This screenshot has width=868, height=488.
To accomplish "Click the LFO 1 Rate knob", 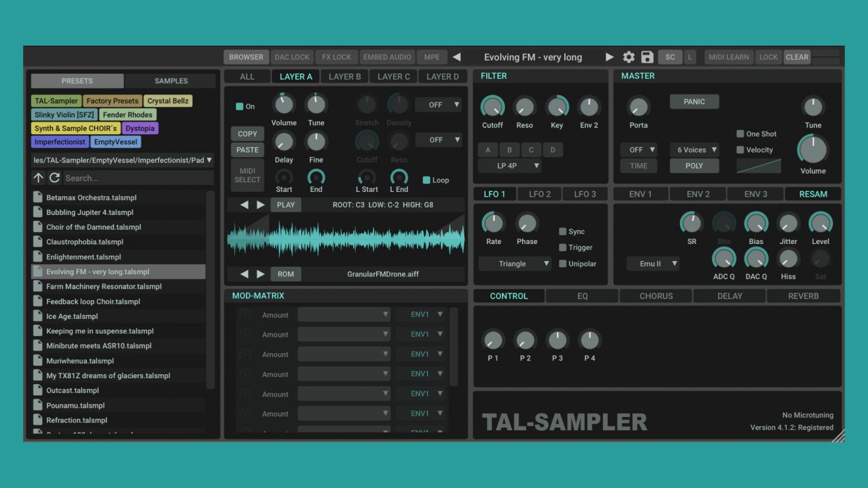I will click(x=493, y=223).
